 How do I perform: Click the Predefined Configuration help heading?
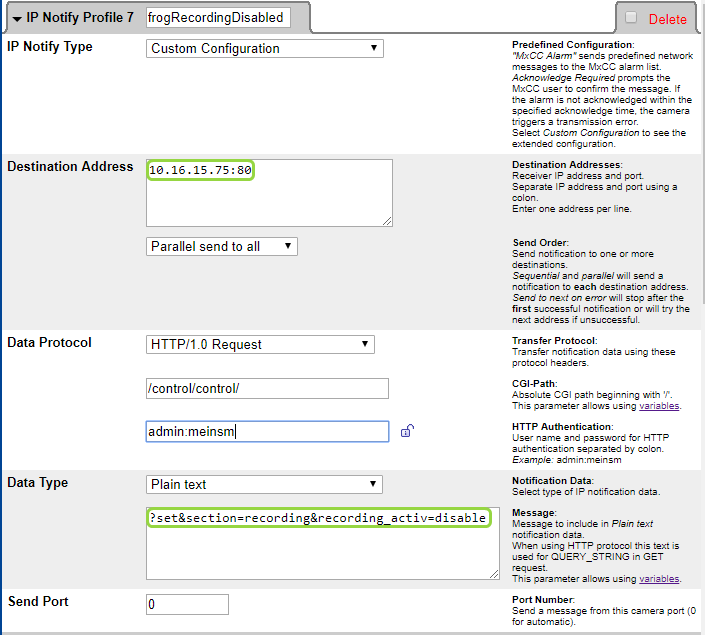tap(573, 45)
